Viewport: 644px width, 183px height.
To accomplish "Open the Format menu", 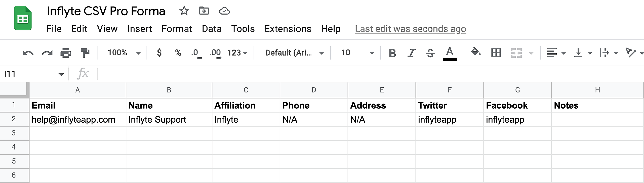I will [177, 29].
